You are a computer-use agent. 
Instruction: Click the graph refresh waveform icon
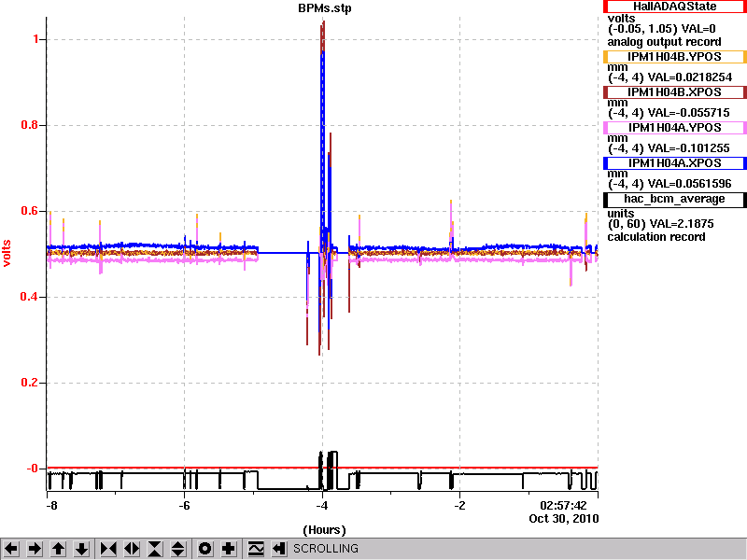tap(256, 549)
